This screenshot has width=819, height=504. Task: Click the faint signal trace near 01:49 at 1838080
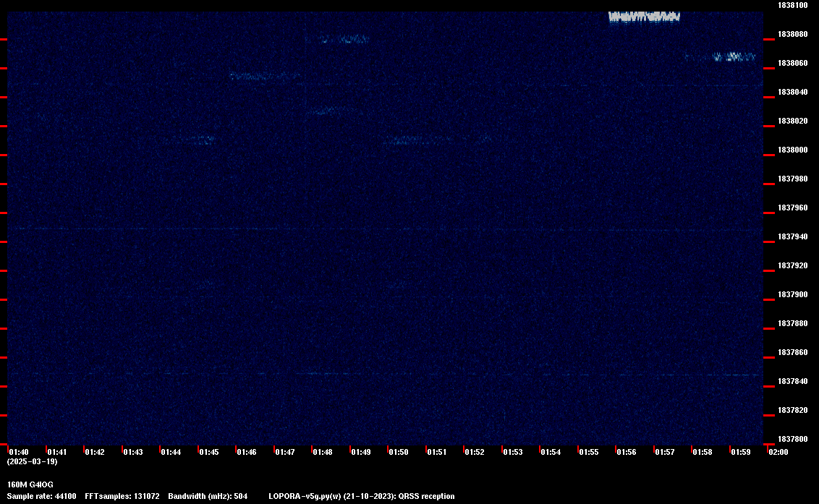point(344,38)
